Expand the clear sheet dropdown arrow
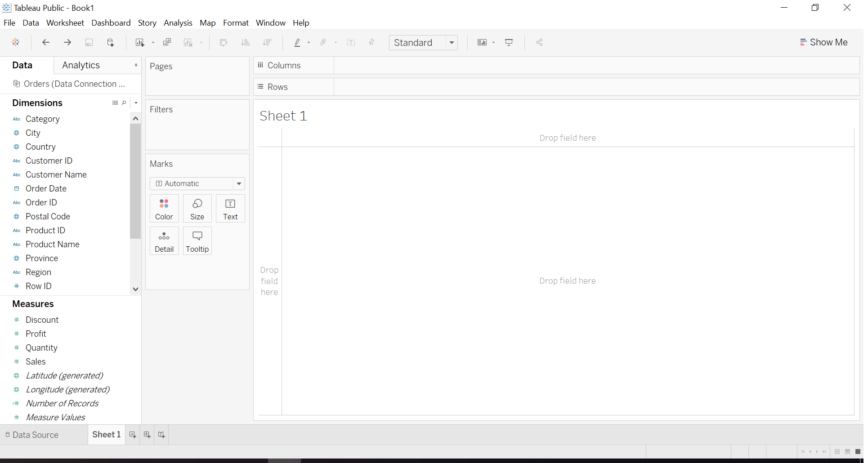Image resolution: width=868 pixels, height=463 pixels. click(x=201, y=43)
